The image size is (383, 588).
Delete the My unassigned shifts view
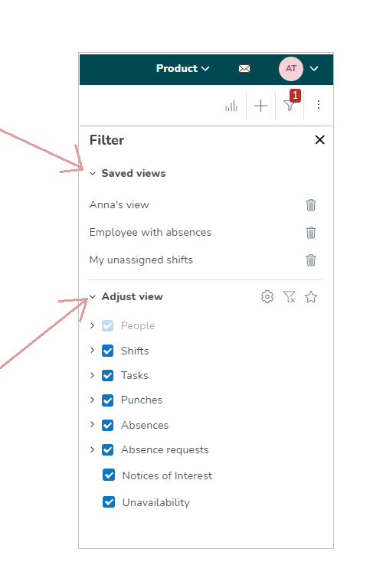[310, 260]
